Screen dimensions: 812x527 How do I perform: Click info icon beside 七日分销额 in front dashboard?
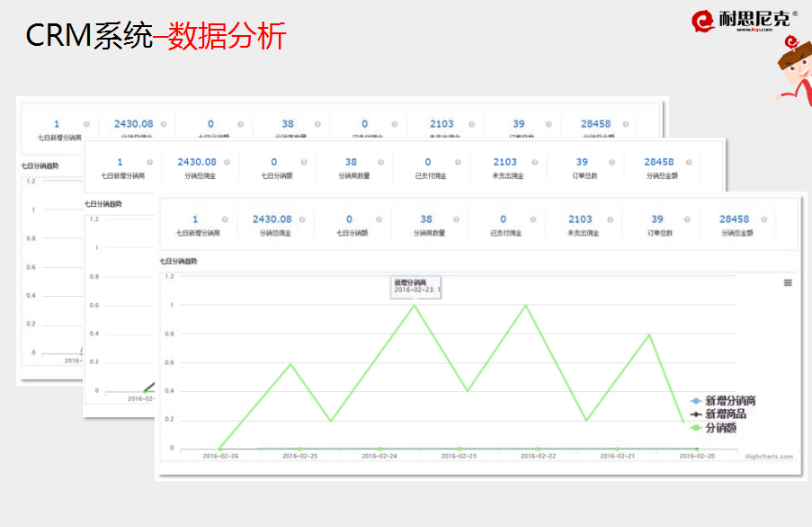coord(379,219)
